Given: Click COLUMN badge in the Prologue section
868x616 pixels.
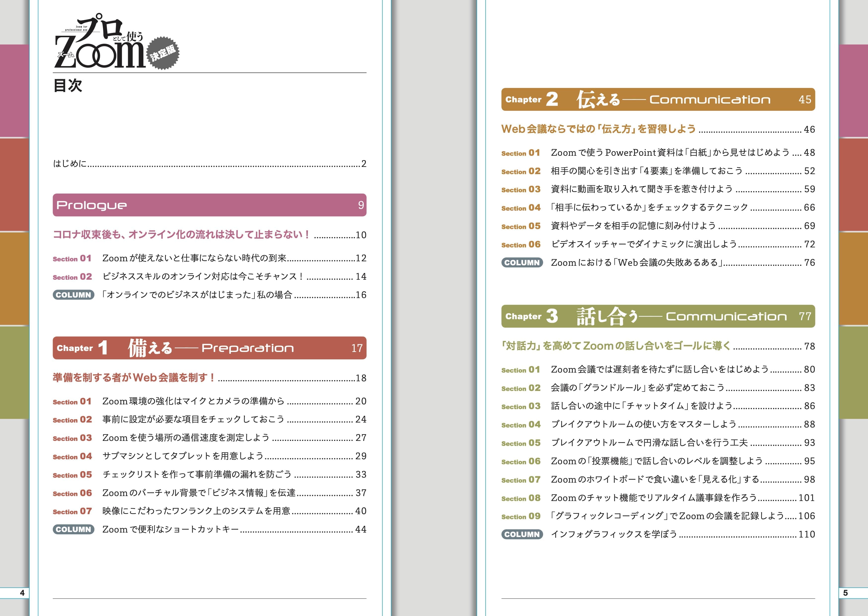Looking at the screenshot, I should [x=73, y=295].
